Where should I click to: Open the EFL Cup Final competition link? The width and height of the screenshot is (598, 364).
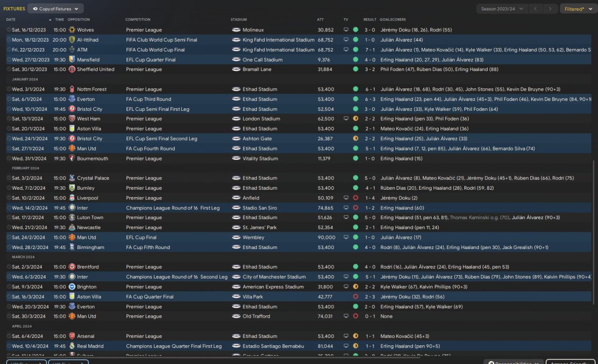pyautogui.click(x=141, y=237)
